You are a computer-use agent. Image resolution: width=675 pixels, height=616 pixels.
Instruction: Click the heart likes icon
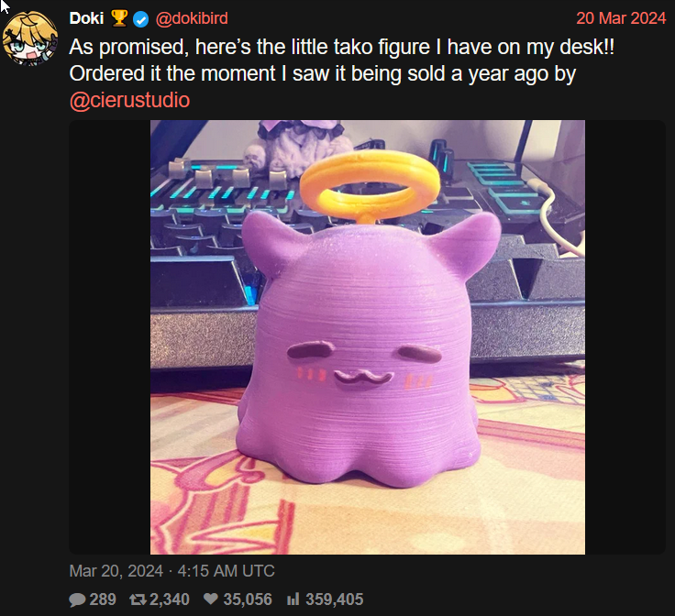coord(211,599)
